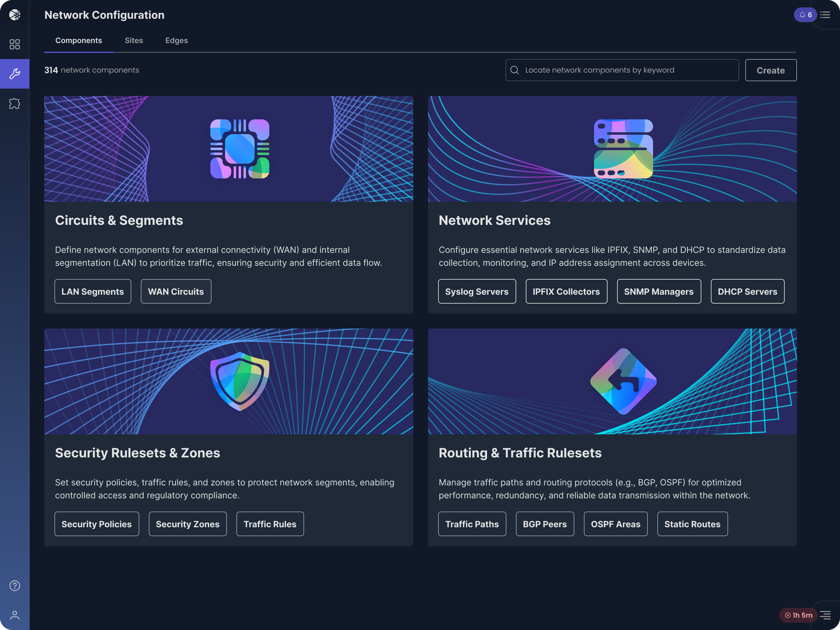
Task: Click the app logo at top left
Action: click(x=14, y=15)
